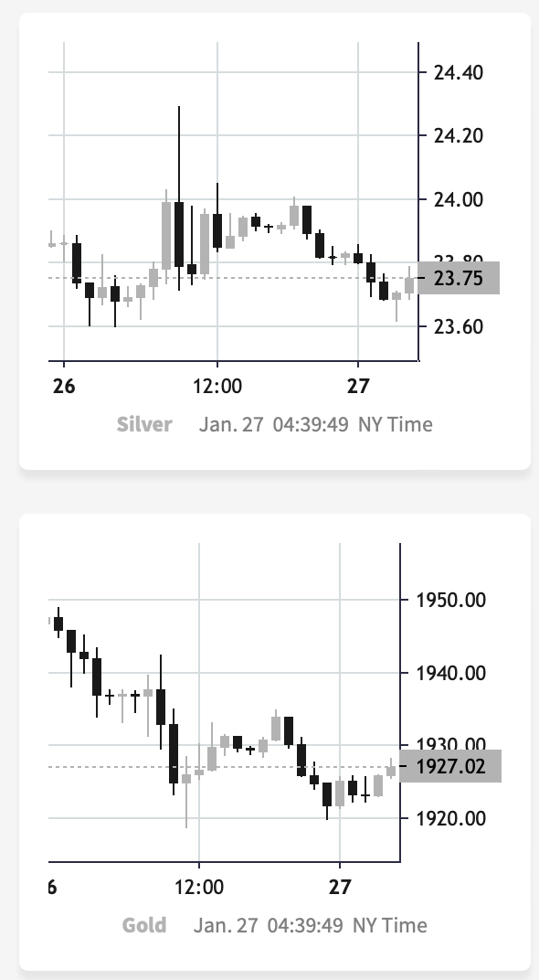Click the Gold chart timestamp Jan. 27 text
Screen dimensions: 539x980
pyautogui.click(x=226, y=925)
